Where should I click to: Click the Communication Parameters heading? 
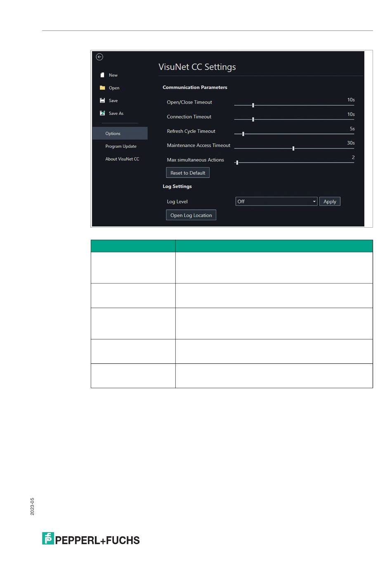(x=195, y=87)
